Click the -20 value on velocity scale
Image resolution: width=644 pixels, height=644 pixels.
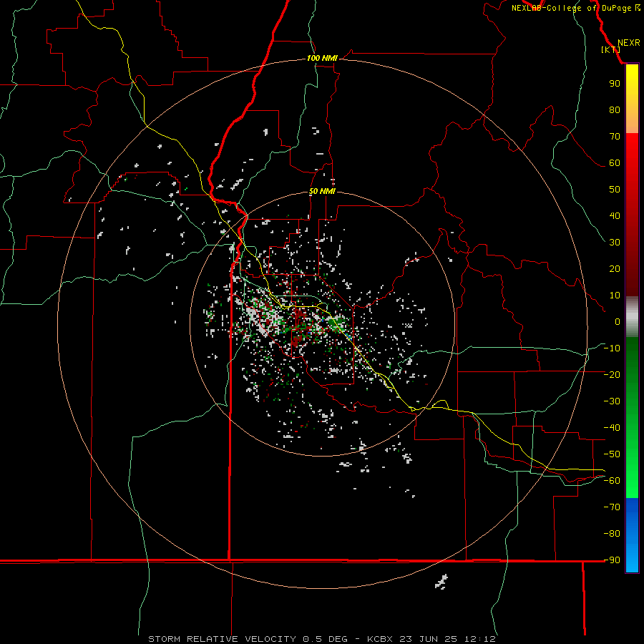tap(612, 374)
